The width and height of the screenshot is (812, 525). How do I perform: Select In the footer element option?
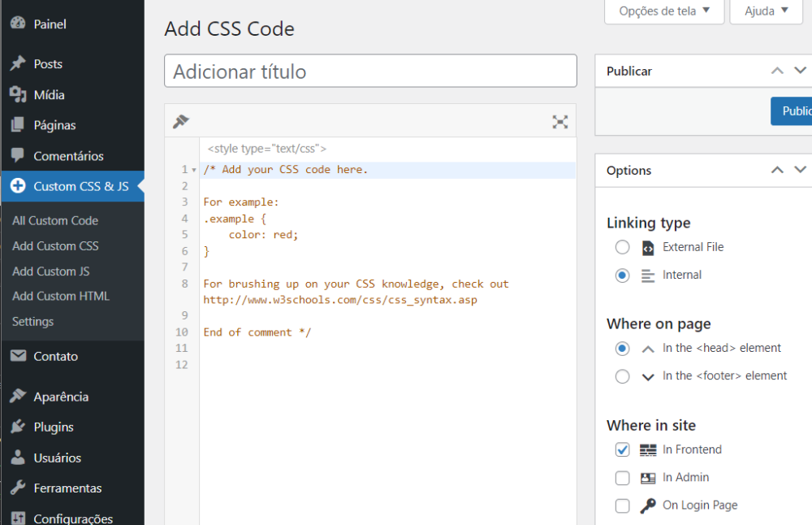[622, 375]
